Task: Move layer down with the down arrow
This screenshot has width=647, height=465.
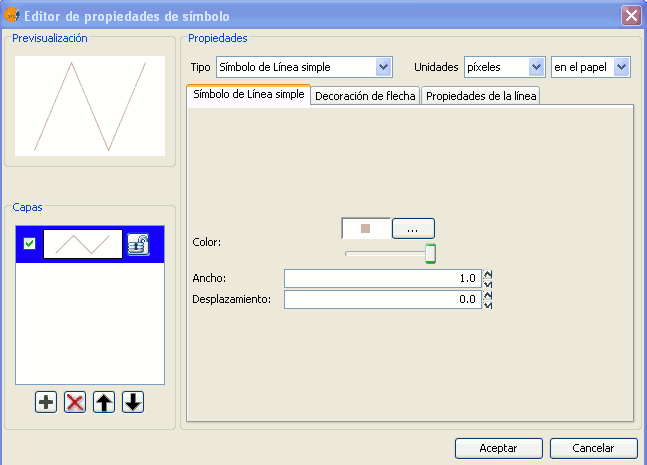Action: click(133, 402)
